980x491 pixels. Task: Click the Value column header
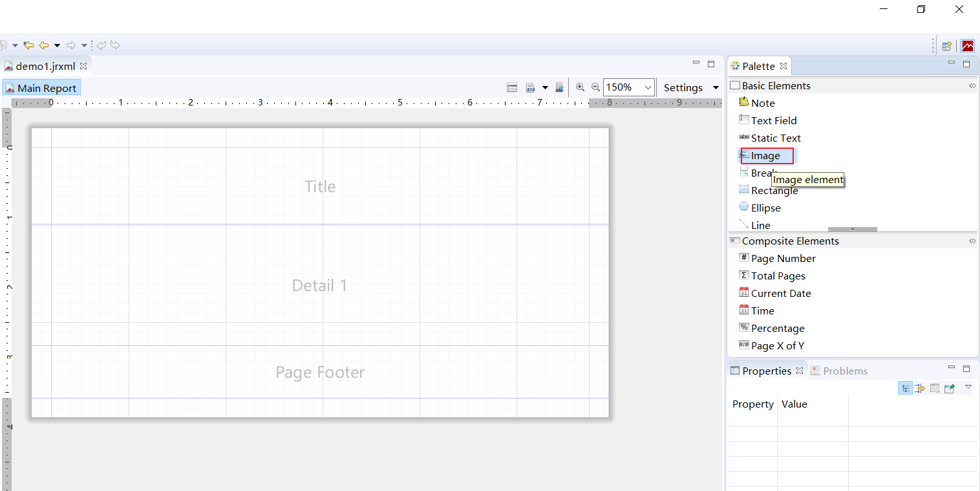click(813, 404)
